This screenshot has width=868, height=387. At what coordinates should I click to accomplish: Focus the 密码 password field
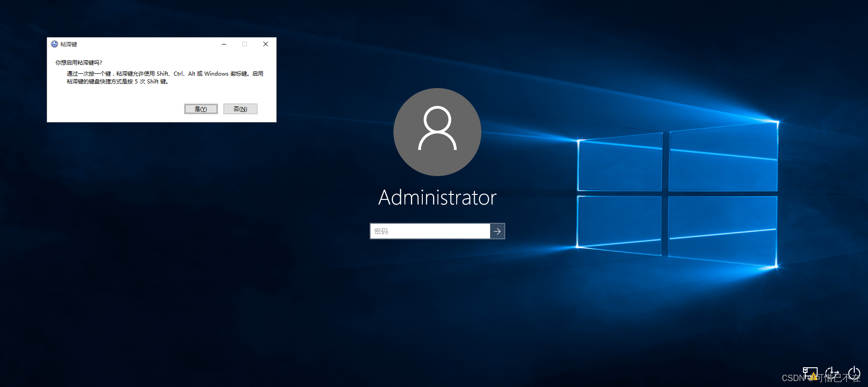click(x=430, y=231)
